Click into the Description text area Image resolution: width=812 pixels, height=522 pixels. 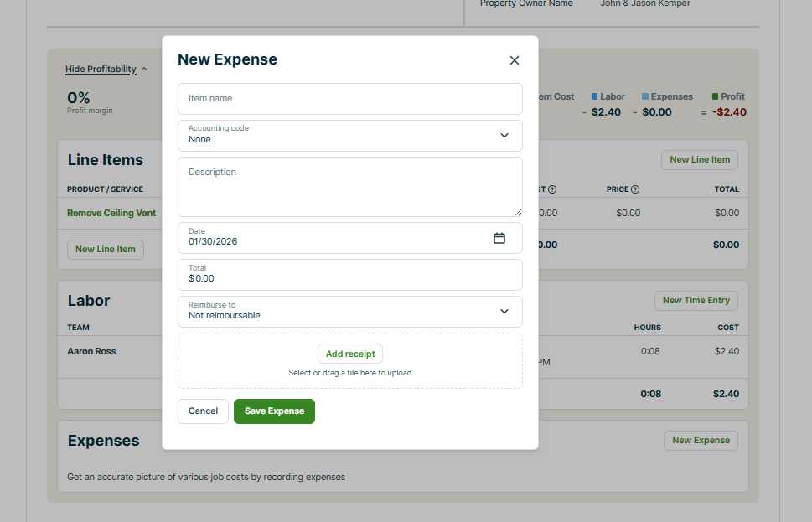[x=349, y=187]
